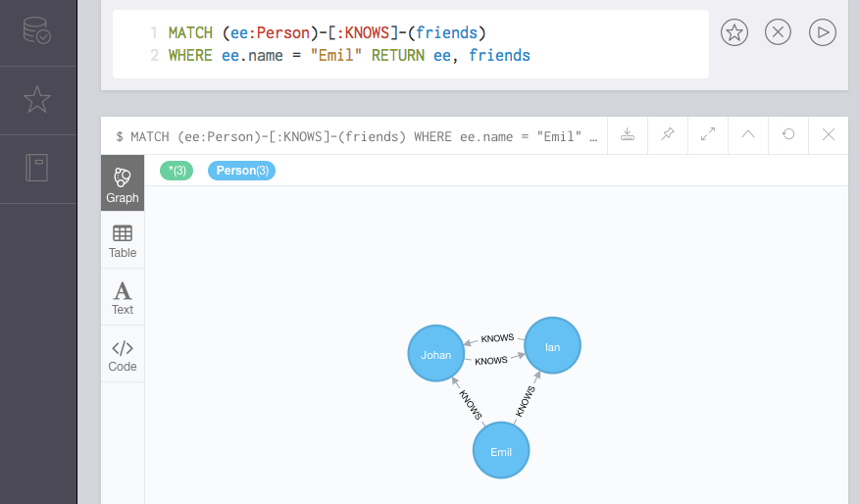Open the Favorites star in sidebar
860x504 pixels.
[37, 100]
